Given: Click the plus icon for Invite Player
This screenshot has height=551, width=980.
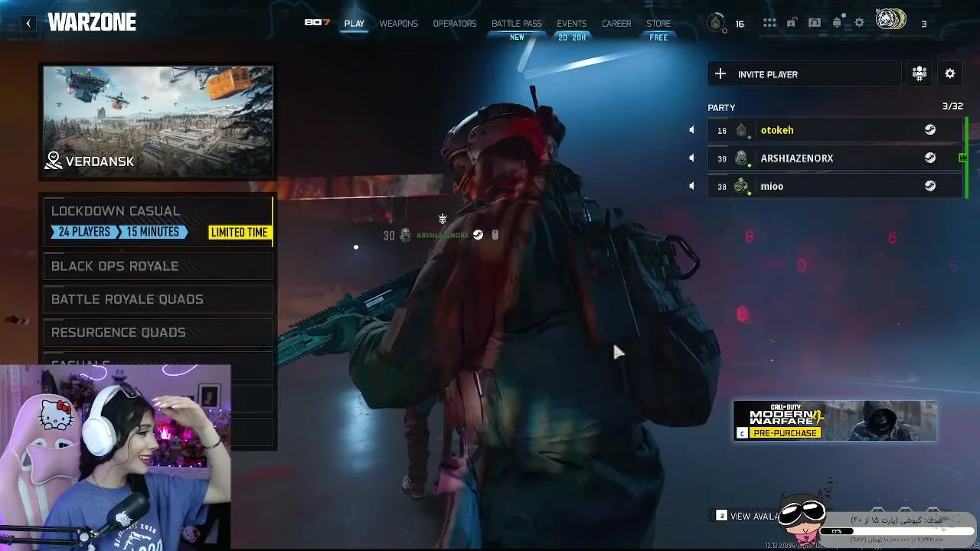Looking at the screenshot, I should (x=720, y=73).
